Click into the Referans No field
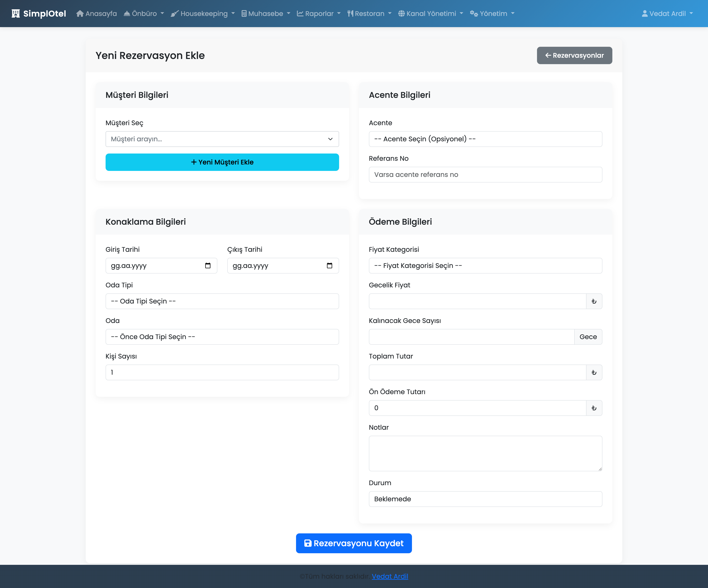Screen dimensions: 708x588 485,175
